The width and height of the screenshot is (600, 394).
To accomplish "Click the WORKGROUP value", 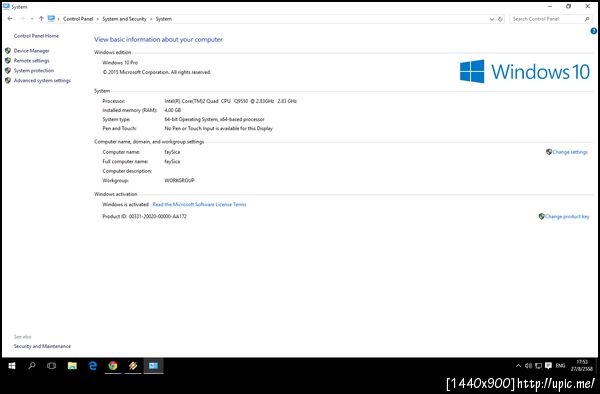I will click(x=179, y=180).
